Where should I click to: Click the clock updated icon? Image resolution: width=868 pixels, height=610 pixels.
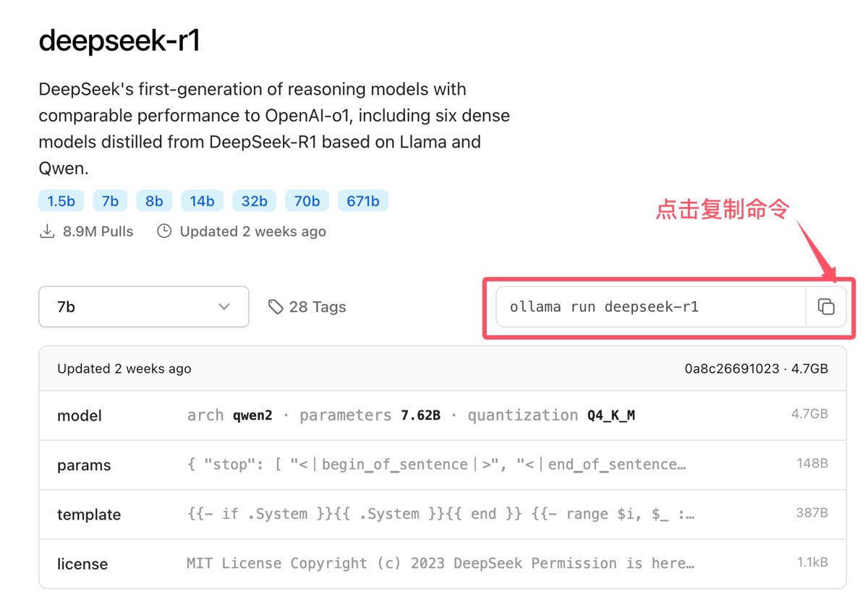165,232
